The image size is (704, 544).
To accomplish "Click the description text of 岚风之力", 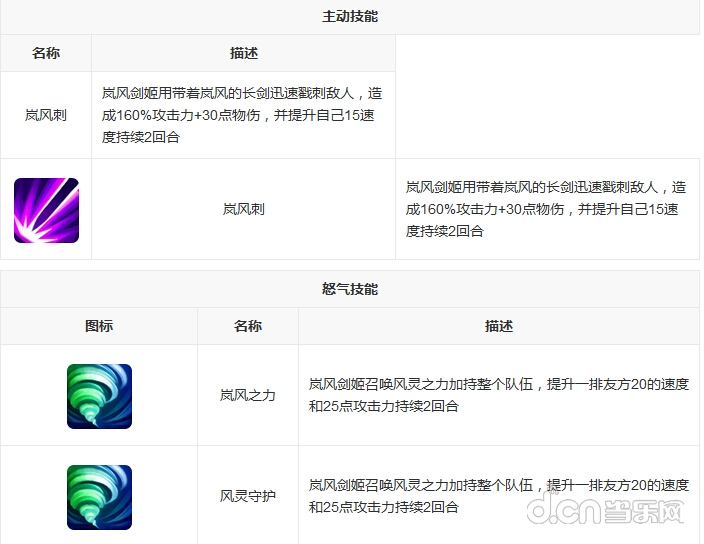I will (x=498, y=395).
